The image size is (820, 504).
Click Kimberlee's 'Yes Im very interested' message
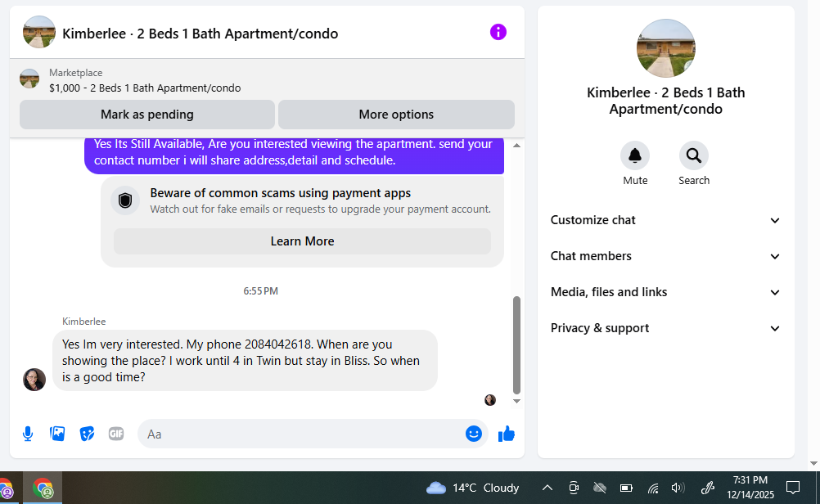pos(245,361)
